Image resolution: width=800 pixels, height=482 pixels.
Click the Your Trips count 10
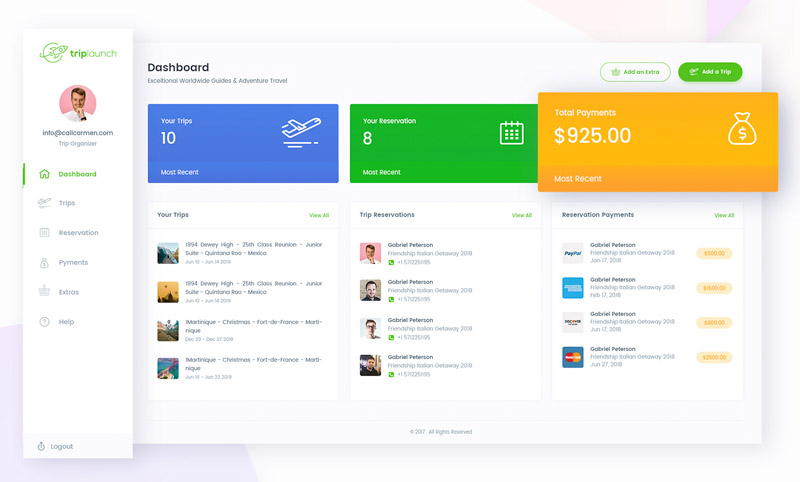[168, 138]
